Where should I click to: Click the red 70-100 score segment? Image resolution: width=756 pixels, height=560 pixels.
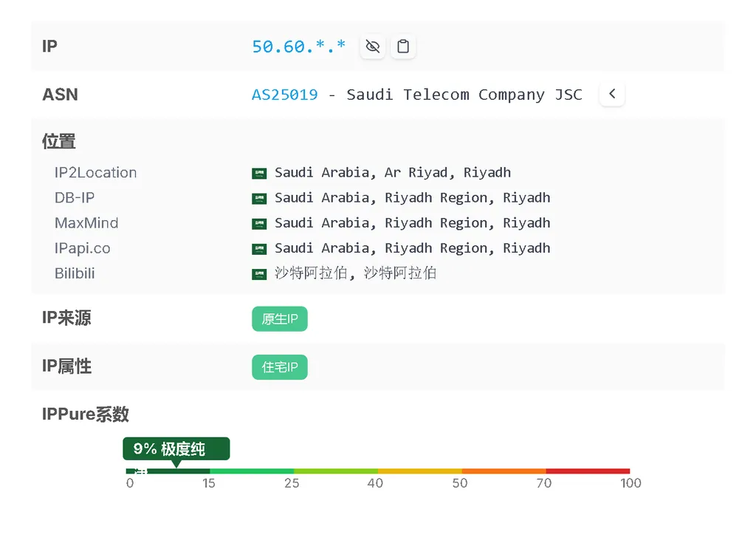588,471
